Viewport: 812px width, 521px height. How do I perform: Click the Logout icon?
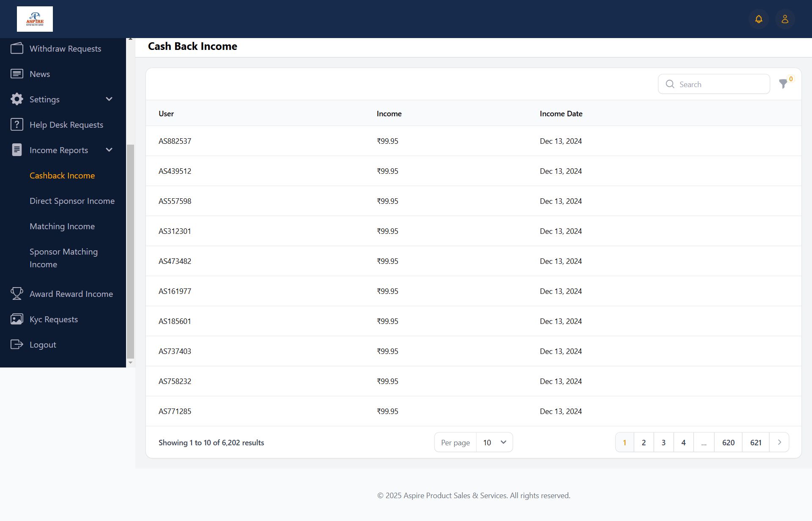[17, 344]
